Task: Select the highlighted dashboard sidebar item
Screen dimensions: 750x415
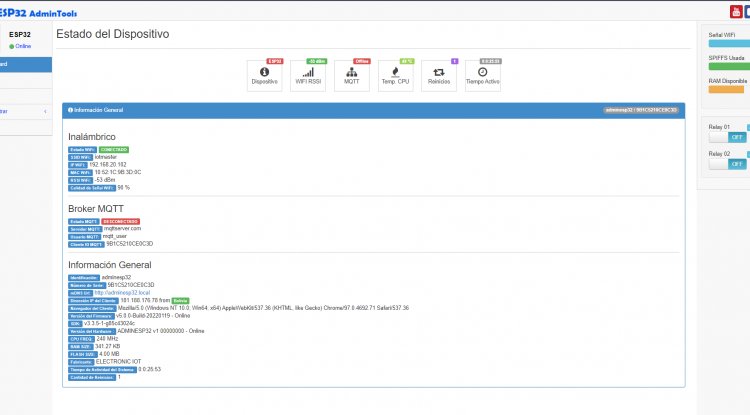Action: [x=25, y=64]
